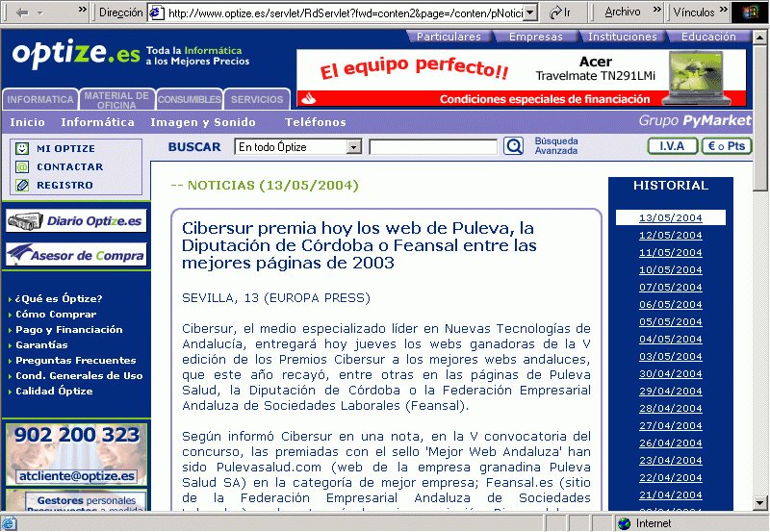Click the MI OPTIZE smiley icon
The height and width of the screenshot is (532, 770).
click(22, 148)
